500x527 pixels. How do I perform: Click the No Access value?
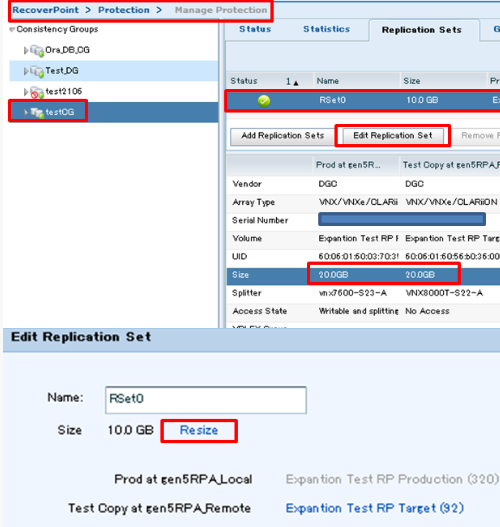[x=427, y=311]
